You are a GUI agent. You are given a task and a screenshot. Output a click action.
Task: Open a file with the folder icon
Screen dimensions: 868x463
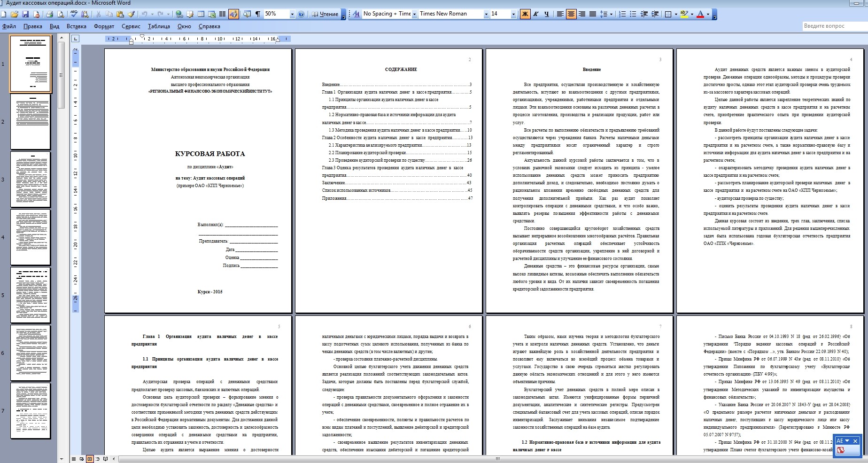pyautogui.click(x=15, y=14)
